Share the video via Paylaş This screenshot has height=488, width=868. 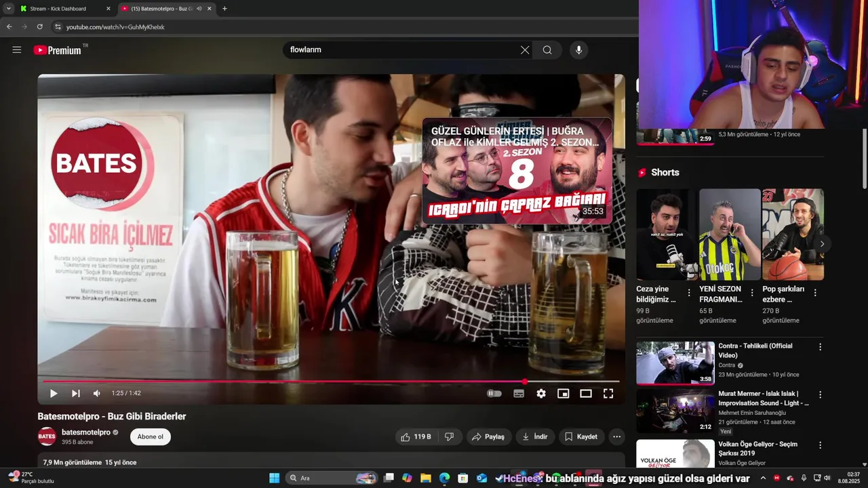[x=488, y=436]
